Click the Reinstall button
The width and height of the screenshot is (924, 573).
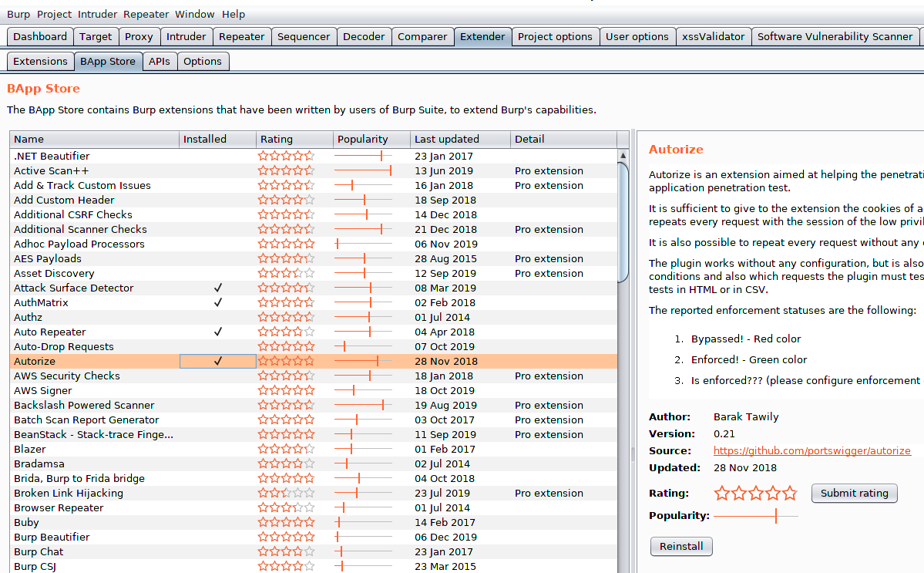pos(681,547)
